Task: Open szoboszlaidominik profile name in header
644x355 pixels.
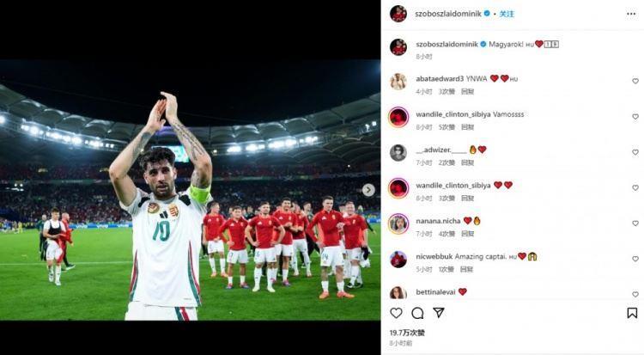Action: 448,14
